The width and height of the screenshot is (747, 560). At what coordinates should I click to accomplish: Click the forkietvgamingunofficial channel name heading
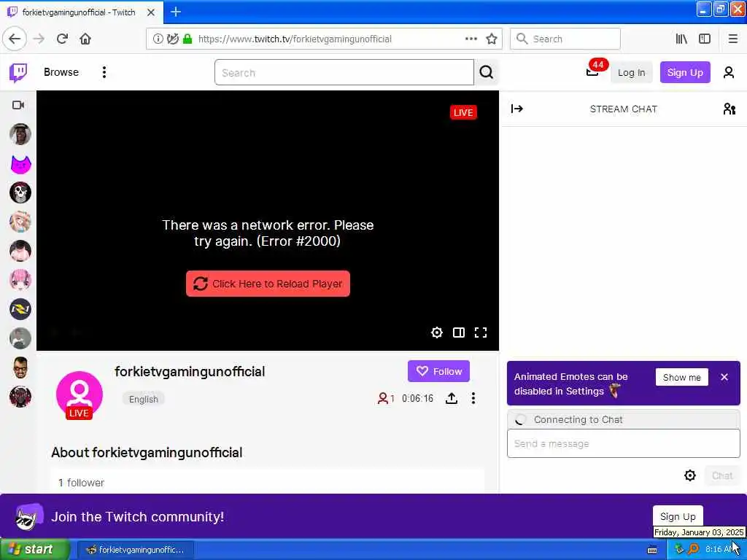[190, 372]
